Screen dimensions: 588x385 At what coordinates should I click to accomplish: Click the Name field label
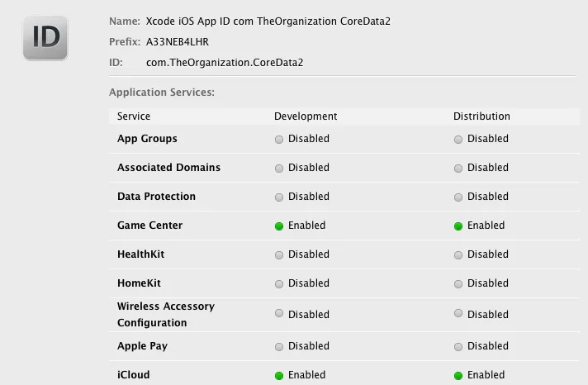click(125, 21)
